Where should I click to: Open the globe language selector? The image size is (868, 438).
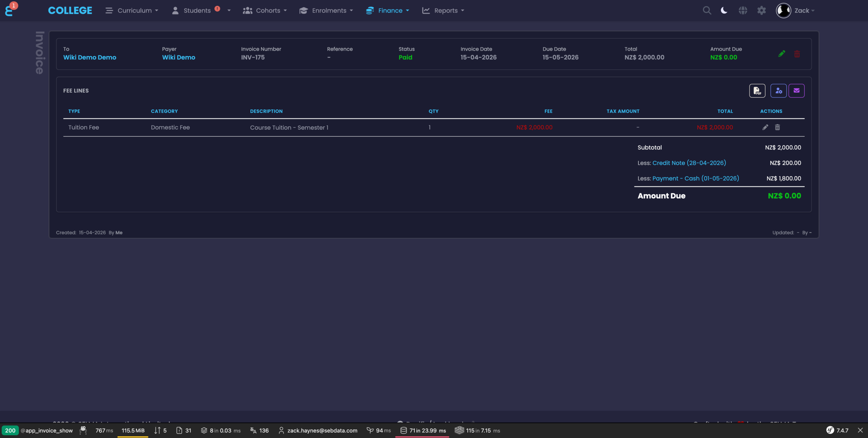coord(743,11)
